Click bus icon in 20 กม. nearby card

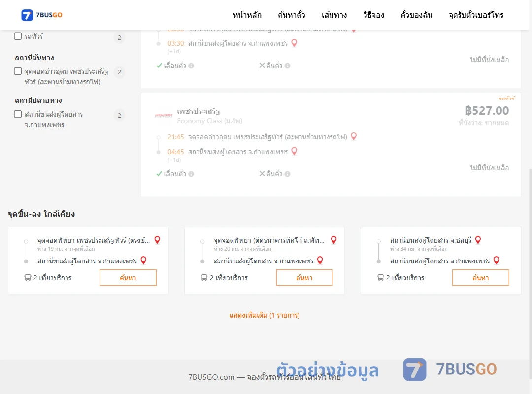(204, 278)
